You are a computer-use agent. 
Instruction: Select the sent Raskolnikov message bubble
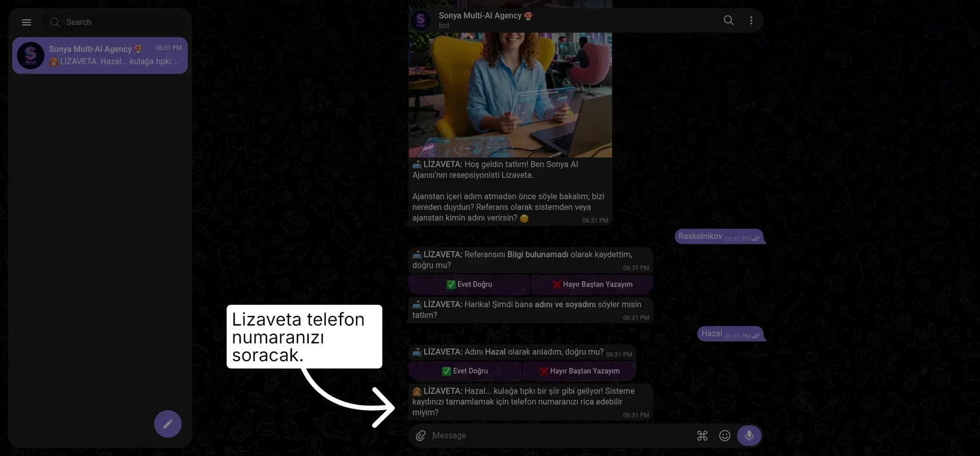[x=719, y=236]
